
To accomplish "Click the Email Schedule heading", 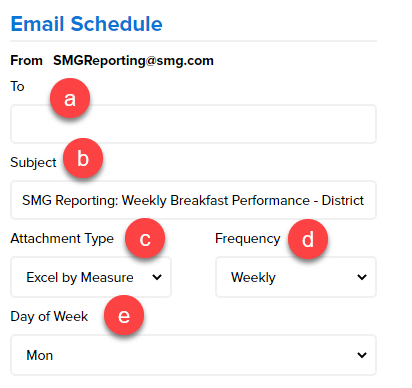I will pyautogui.click(x=87, y=24).
